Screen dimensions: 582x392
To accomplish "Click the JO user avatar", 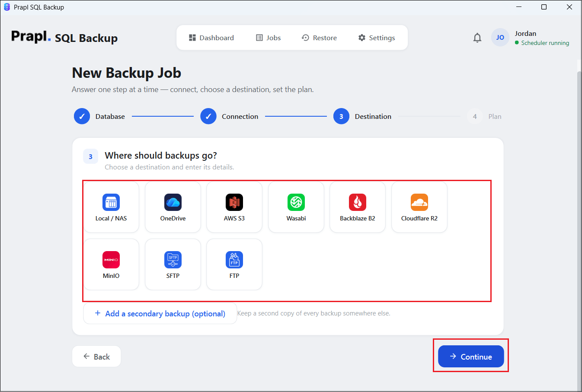I will click(500, 38).
